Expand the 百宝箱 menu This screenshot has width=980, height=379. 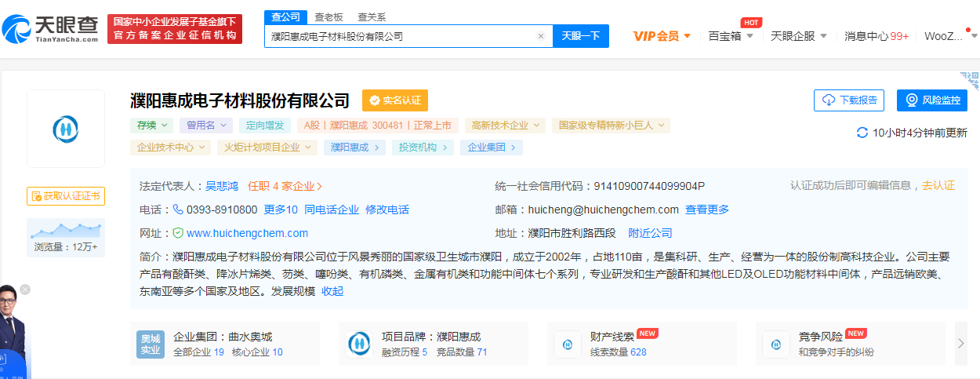coord(731,36)
